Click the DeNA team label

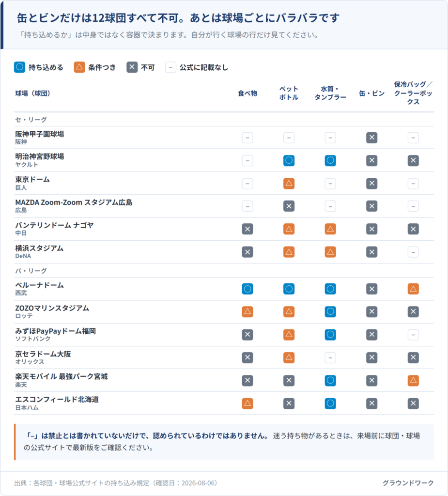23,256
